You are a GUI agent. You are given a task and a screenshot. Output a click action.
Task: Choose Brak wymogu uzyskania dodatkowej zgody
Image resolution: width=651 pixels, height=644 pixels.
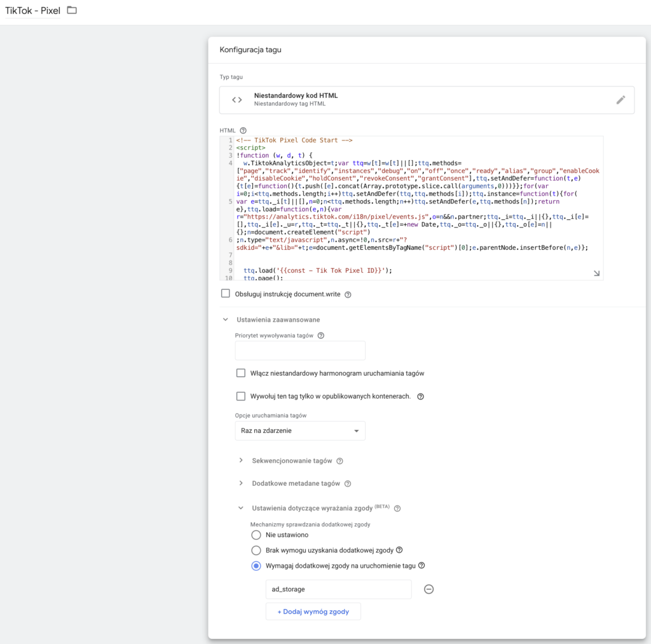pos(256,551)
